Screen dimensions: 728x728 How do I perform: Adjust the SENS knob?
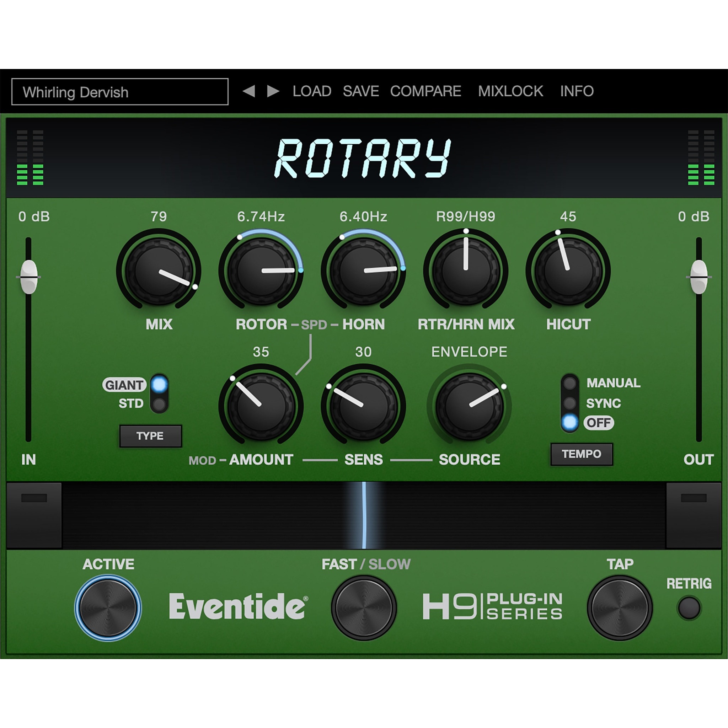[364, 405]
